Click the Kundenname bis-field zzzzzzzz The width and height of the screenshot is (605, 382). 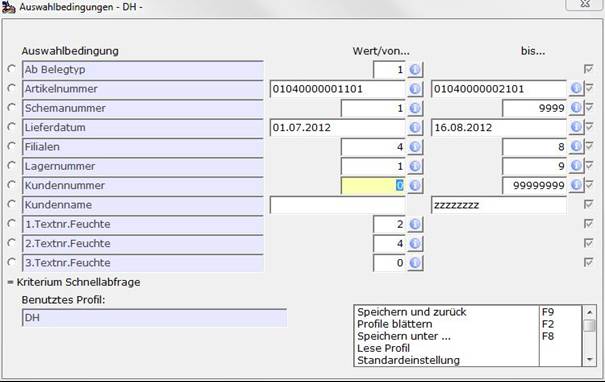tap(499, 205)
